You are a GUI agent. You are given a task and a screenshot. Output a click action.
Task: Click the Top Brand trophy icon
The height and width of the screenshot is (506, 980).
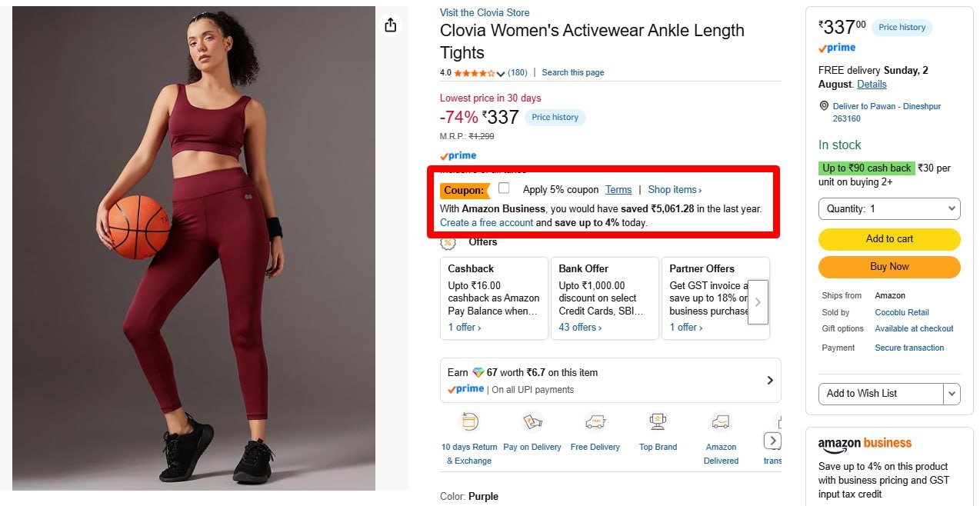click(x=658, y=421)
